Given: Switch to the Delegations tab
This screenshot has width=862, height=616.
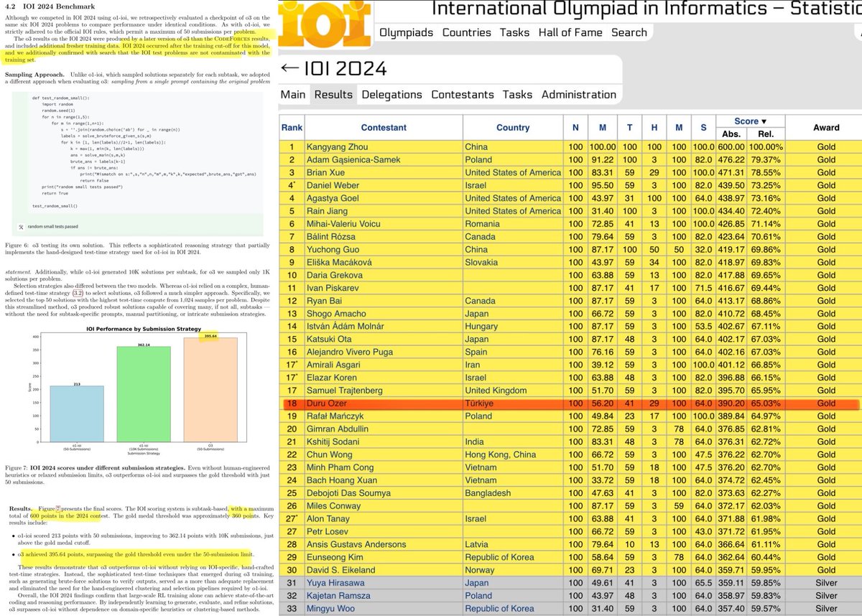Looking at the screenshot, I should tap(394, 94).
